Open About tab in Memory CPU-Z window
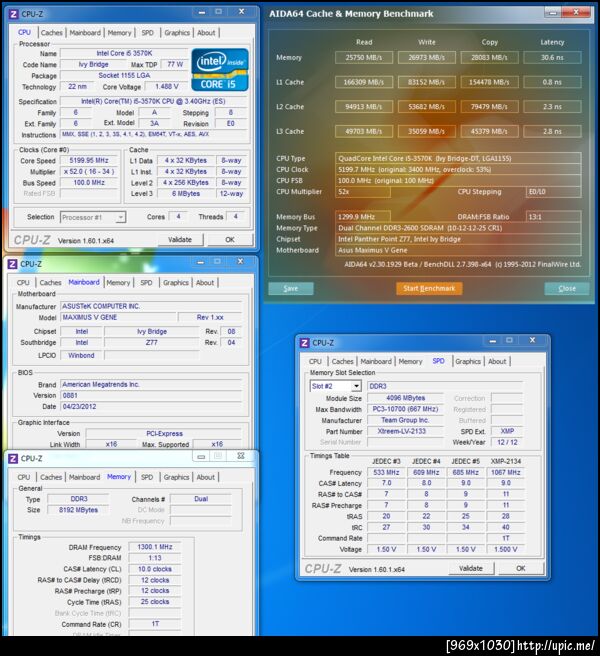Image resolution: width=600 pixels, height=656 pixels. 205,477
